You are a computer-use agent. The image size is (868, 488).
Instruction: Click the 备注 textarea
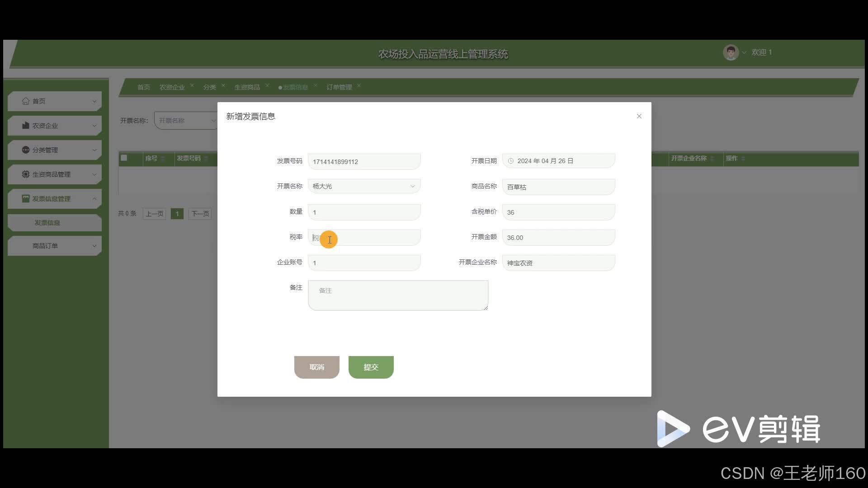pyautogui.click(x=398, y=296)
